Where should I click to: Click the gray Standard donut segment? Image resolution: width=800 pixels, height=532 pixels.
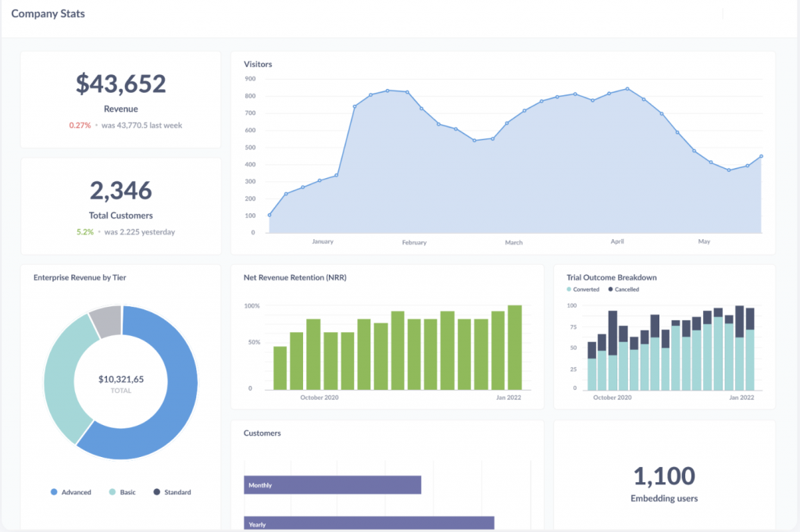pyautogui.click(x=107, y=320)
